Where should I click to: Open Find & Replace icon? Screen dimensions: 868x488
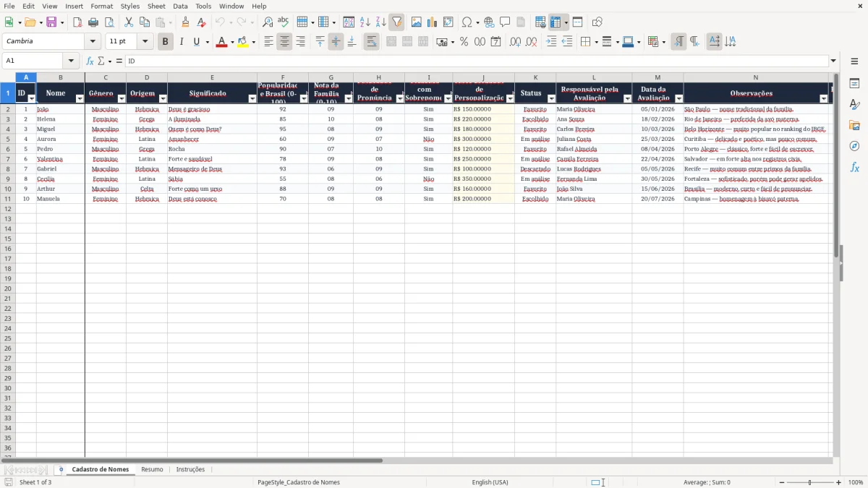(x=268, y=22)
